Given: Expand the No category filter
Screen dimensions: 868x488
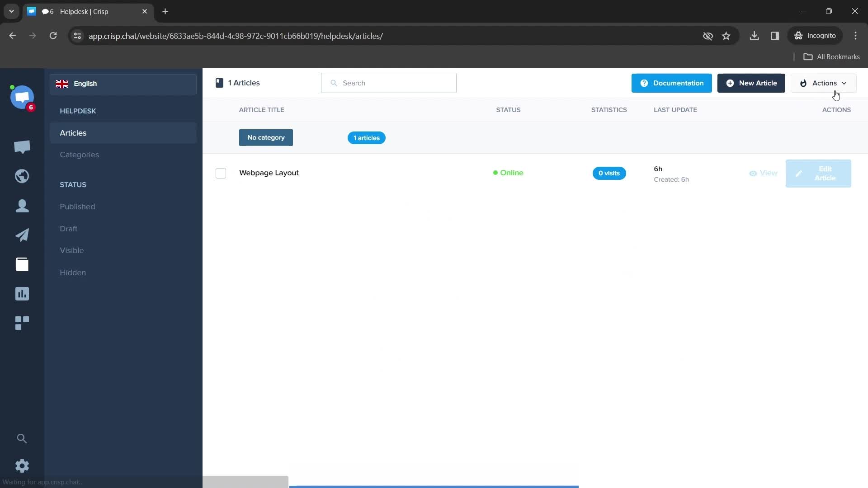Looking at the screenshot, I should tap(266, 138).
